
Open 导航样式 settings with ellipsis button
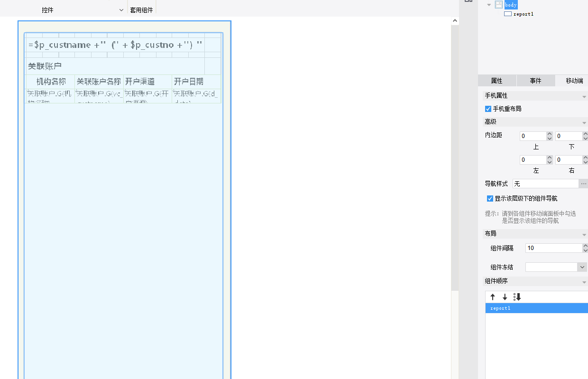(584, 184)
